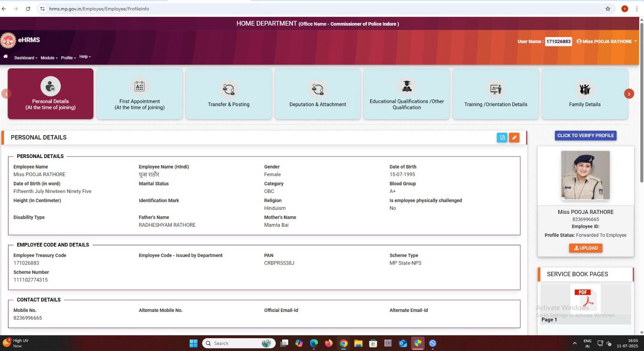Screen dimensions: 644x351
Task: Bookmark this page with the star icon
Action: (x=608, y=9)
